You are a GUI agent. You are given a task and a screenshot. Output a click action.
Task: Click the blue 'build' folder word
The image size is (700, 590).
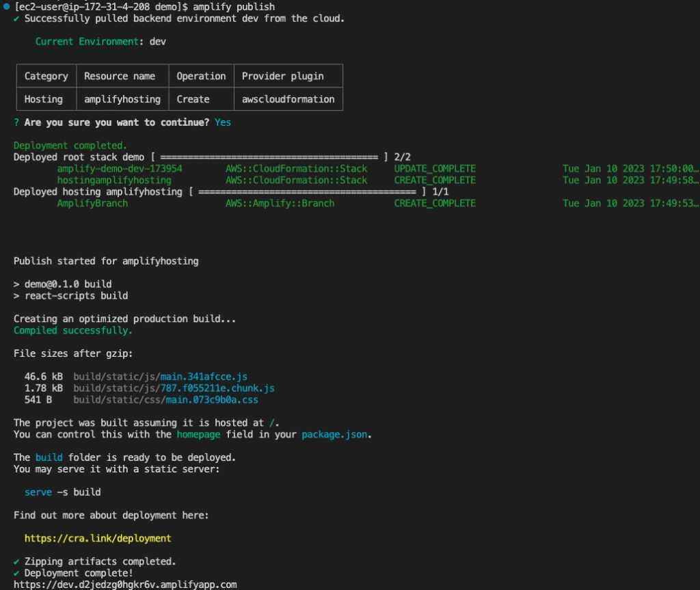click(x=49, y=458)
